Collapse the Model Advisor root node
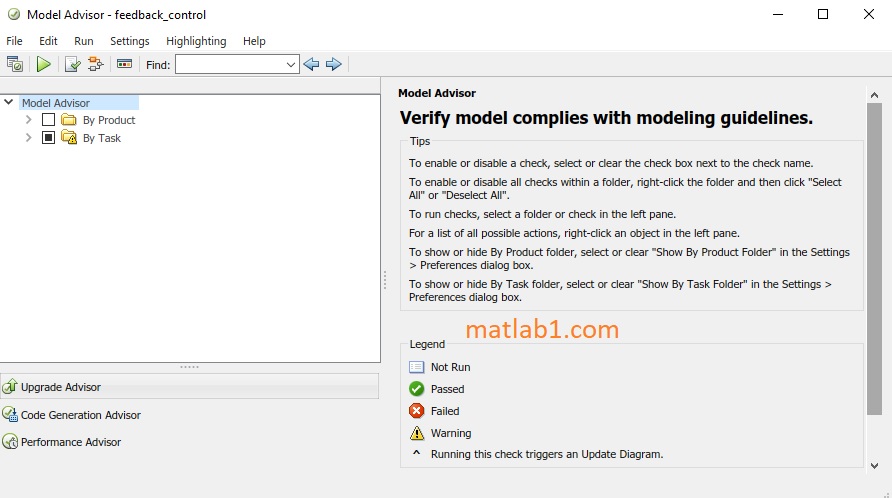 pos(9,102)
